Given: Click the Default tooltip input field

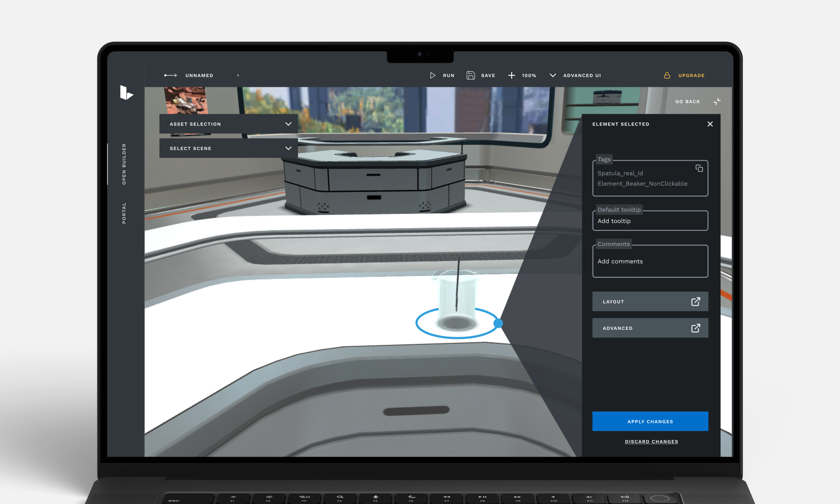Looking at the screenshot, I should point(650,221).
